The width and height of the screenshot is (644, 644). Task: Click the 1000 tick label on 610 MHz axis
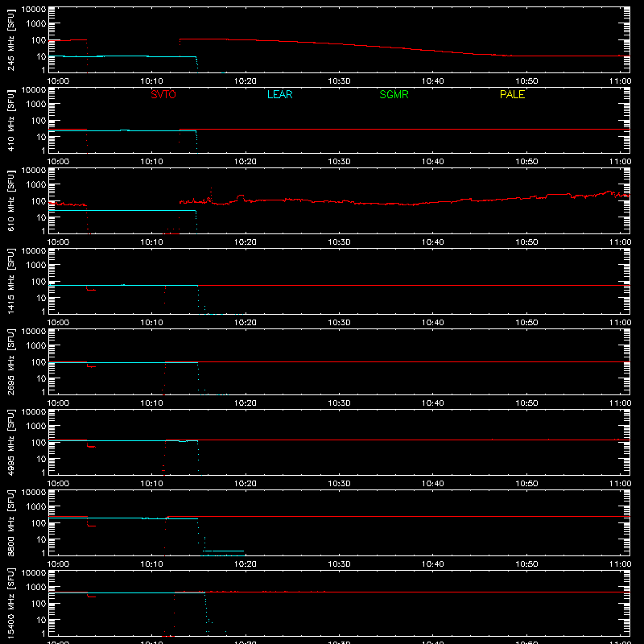click(36, 185)
